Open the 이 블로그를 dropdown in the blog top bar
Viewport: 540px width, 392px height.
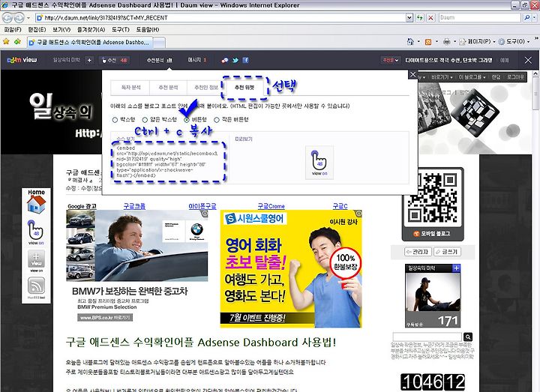pos(472,77)
